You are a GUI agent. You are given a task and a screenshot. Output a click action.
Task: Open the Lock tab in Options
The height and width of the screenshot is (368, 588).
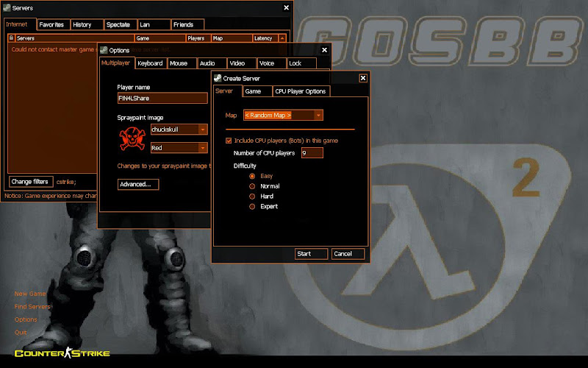[x=301, y=63]
